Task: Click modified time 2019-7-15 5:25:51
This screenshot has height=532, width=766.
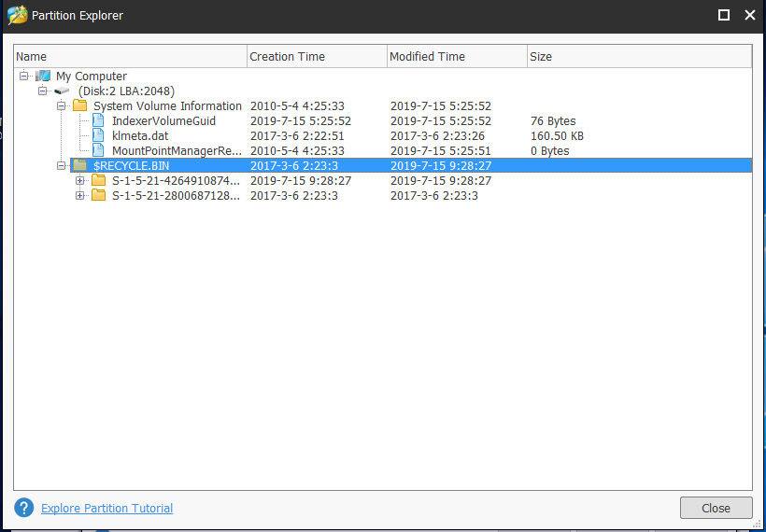Action: [441, 151]
